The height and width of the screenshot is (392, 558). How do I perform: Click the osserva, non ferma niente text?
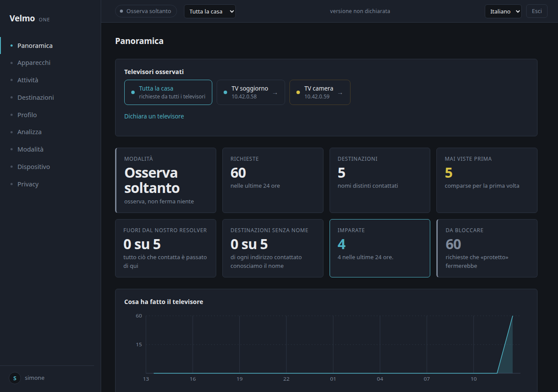(159, 202)
